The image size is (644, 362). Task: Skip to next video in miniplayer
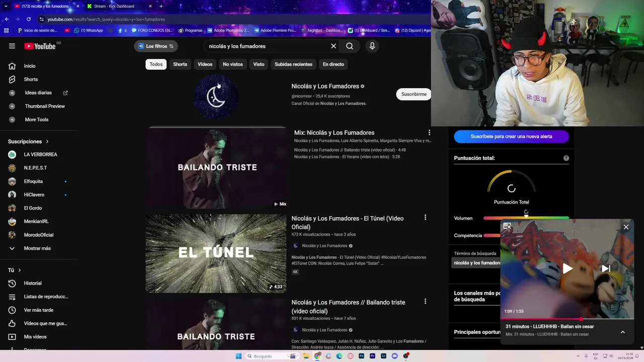click(606, 268)
